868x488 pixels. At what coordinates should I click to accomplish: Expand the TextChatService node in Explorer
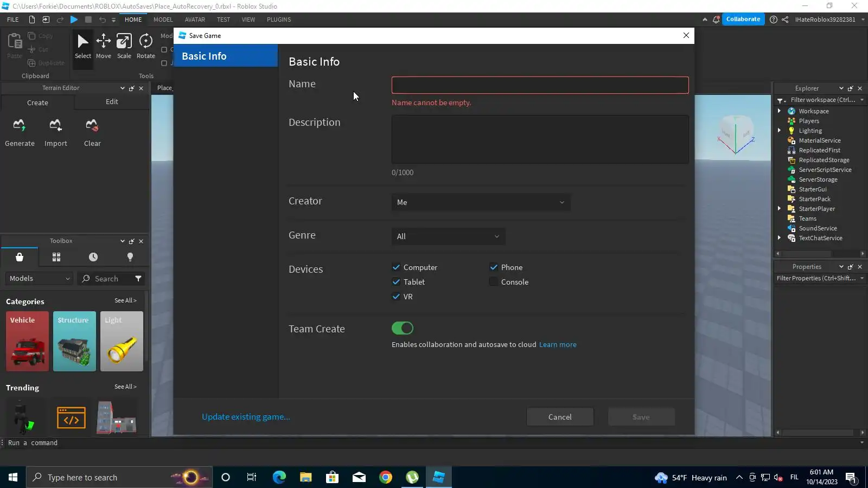(780, 238)
